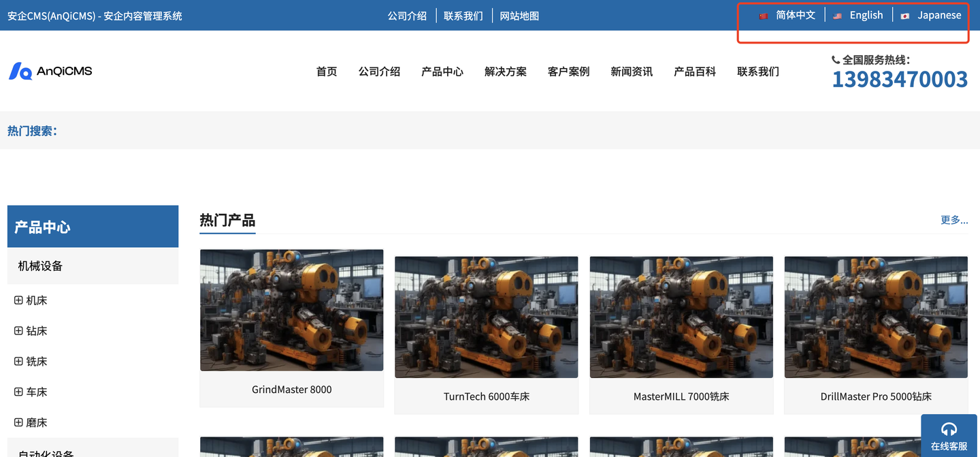Click the AnQiCMS logo

coord(50,71)
